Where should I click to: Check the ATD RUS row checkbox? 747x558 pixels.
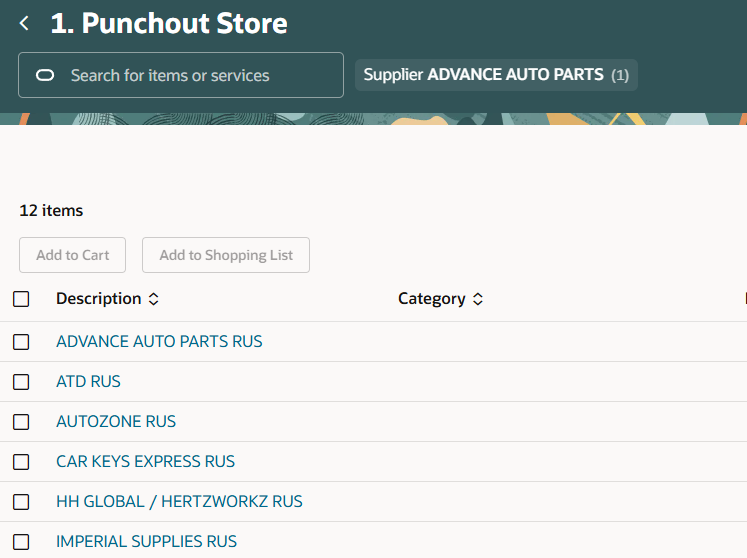(21, 382)
